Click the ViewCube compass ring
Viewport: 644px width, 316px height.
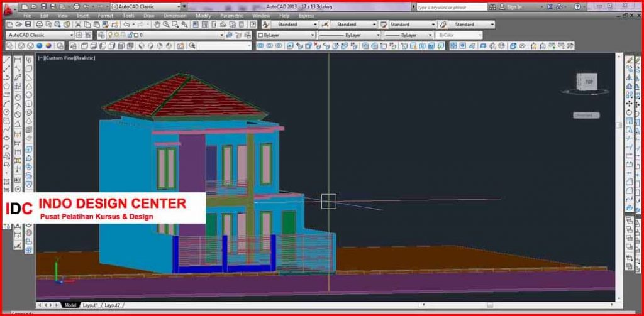(x=585, y=92)
